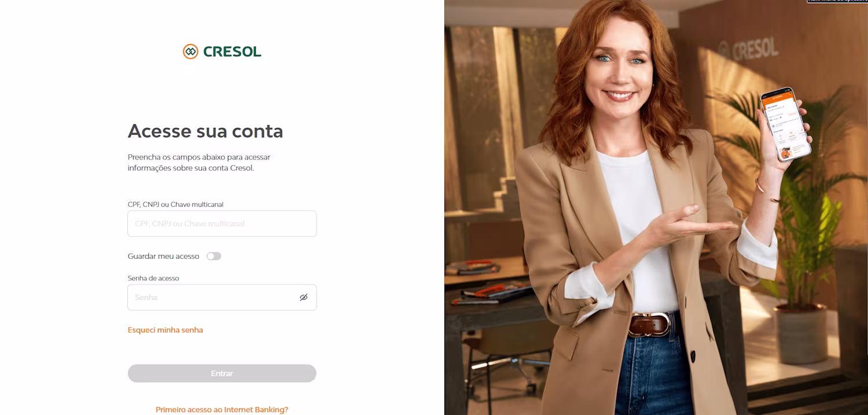This screenshot has width=868, height=415.
Task: Click the Senha de acesso label
Action: pos(153,278)
